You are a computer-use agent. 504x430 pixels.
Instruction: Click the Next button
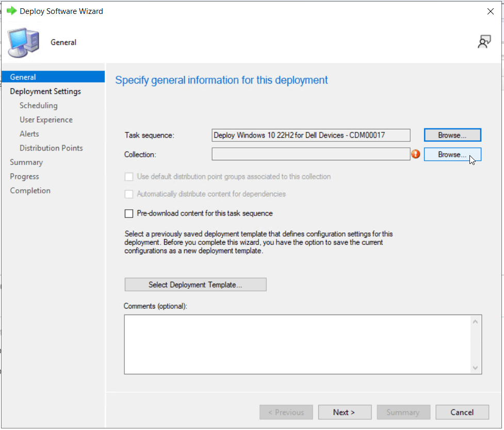344,412
